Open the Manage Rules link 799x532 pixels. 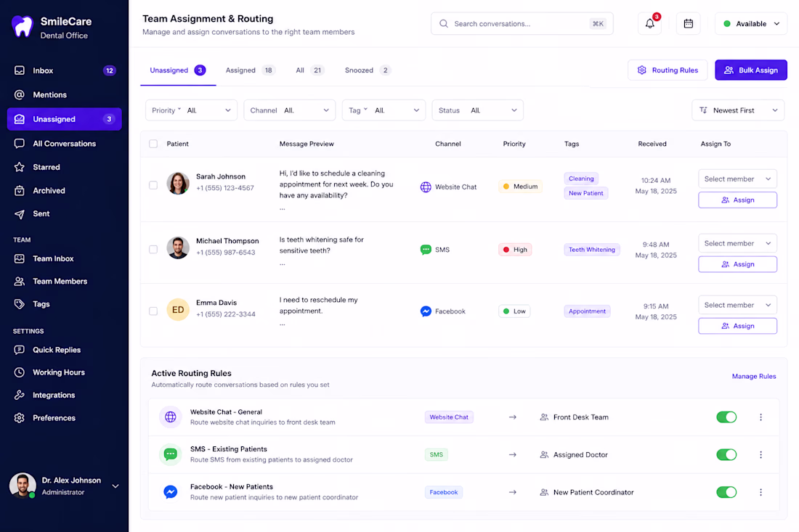click(x=754, y=376)
